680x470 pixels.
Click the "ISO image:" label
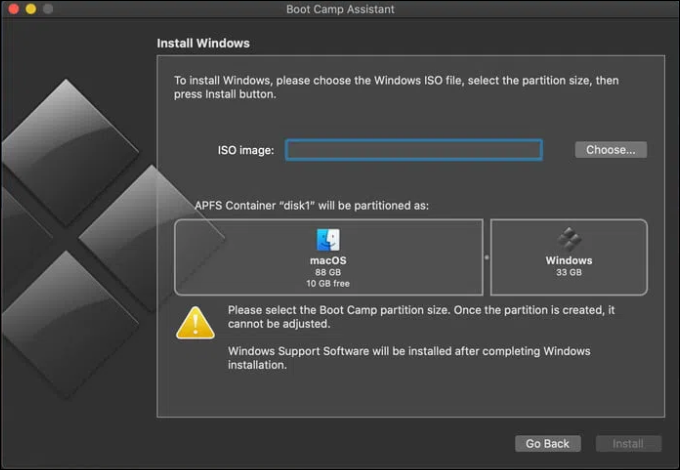tap(246, 150)
